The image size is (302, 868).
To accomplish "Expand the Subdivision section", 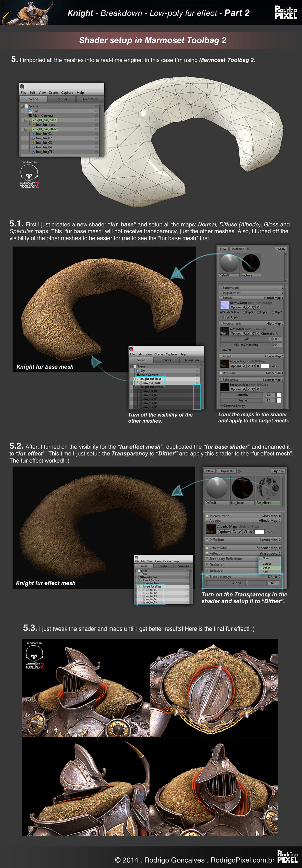I will [x=221, y=288].
